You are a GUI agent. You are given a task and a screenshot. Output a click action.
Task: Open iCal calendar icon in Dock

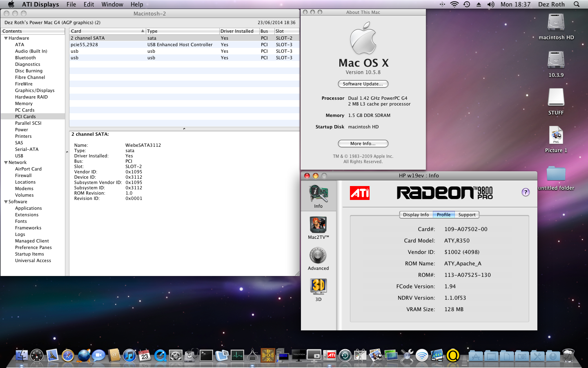pos(145,355)
